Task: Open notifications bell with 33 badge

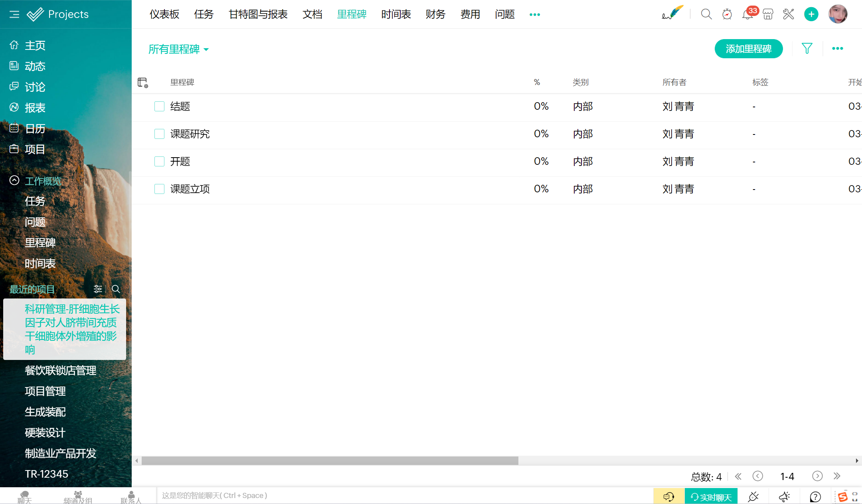Action: [x=747, y=14]
